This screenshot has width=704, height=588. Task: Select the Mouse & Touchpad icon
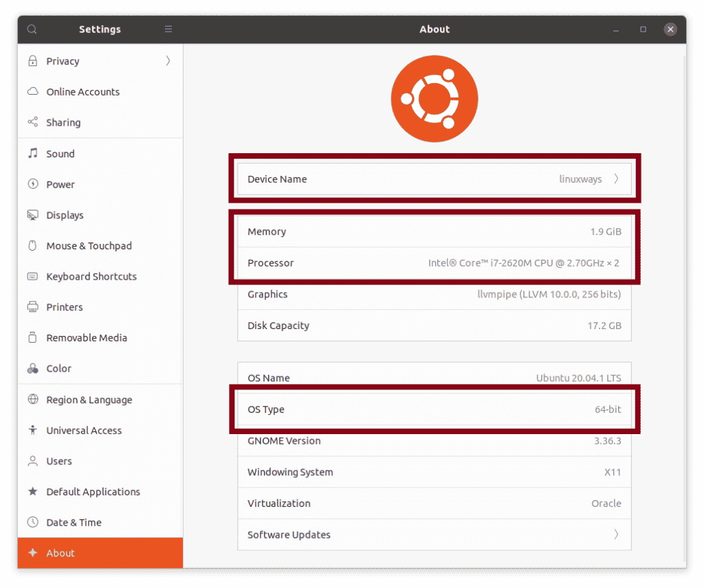click(x=32, y=245)
